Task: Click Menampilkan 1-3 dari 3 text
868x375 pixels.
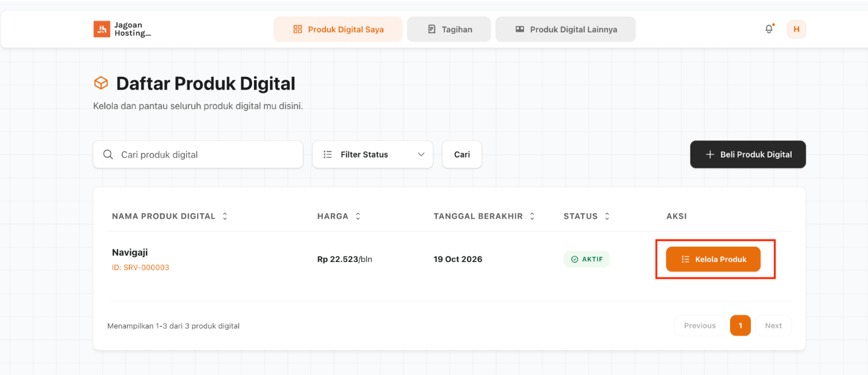Action: point(173,326)
